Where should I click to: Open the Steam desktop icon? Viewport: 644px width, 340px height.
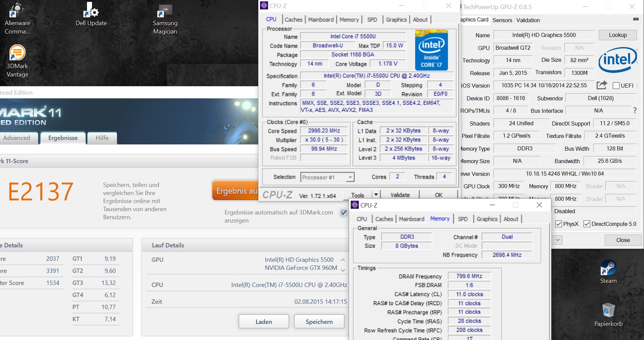point(608,272)
